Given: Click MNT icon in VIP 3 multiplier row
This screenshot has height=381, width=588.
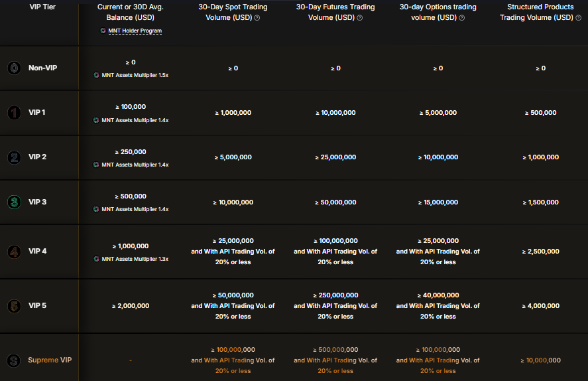Looking at the screenshot, I should tap(96, 209).
